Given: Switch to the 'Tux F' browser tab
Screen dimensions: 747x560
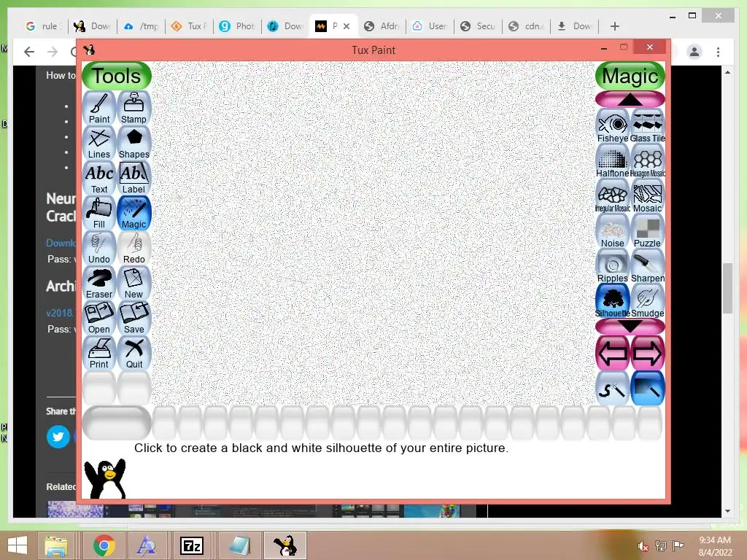Looking at the screenshot, I should tap(190, 26).
